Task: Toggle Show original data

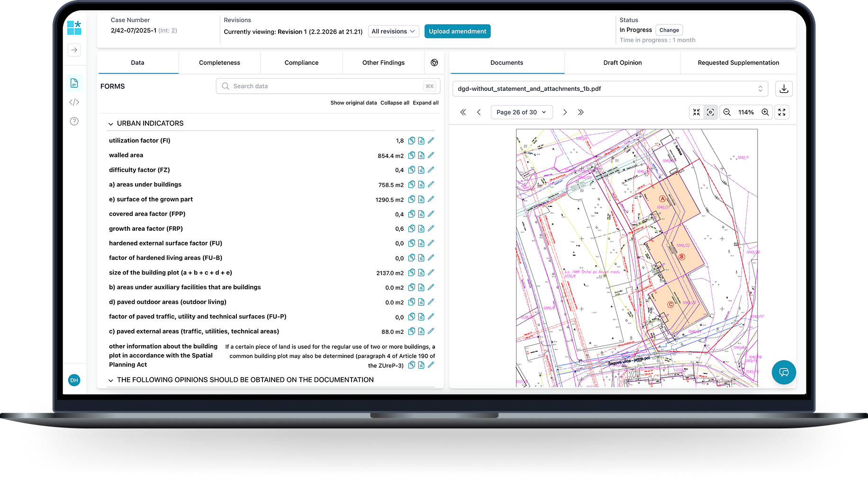Action: click(x=353, y=103)
